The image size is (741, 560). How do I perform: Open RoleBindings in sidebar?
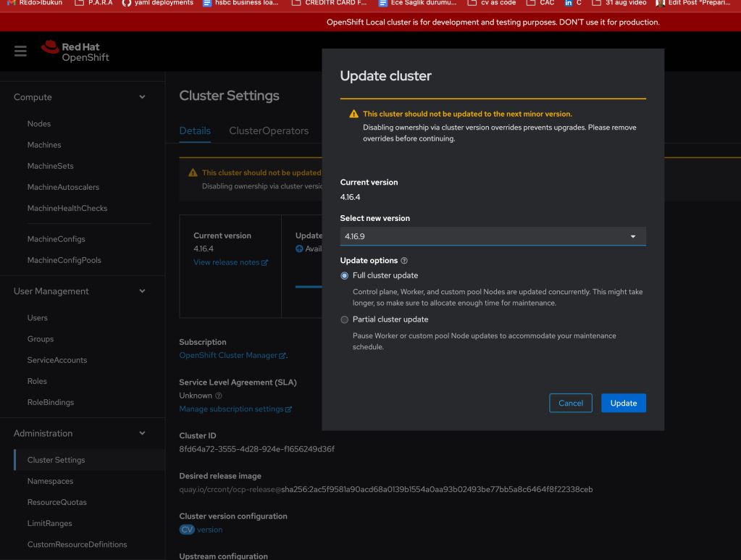click(x=51, y=403)
